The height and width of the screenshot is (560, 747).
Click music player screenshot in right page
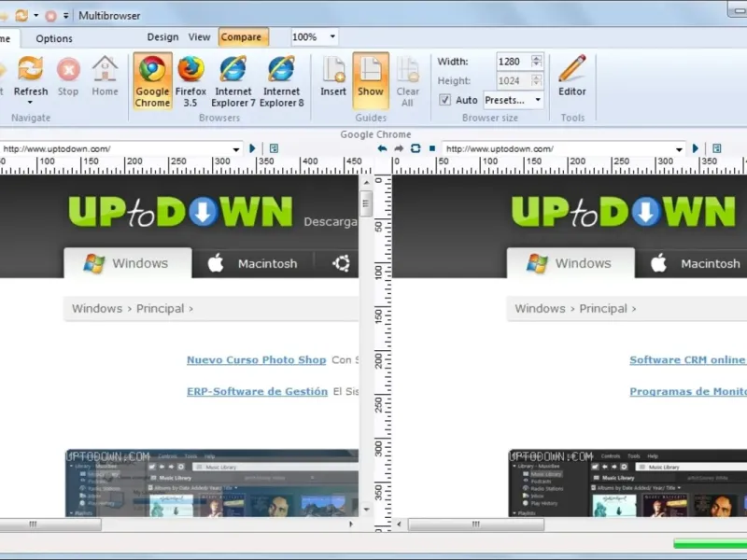pyautogui.click(x=627, y=483)
